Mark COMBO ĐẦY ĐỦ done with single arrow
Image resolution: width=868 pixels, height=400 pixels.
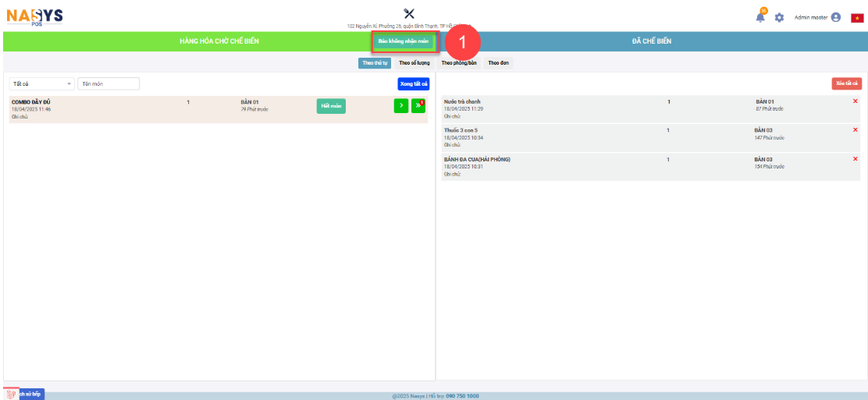click(x=400, y=106)
